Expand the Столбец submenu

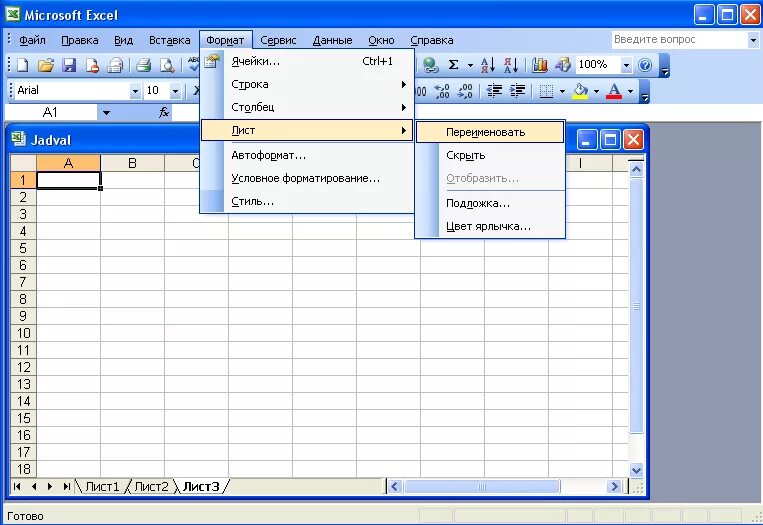pyautogui.click(x=307, y=107)
